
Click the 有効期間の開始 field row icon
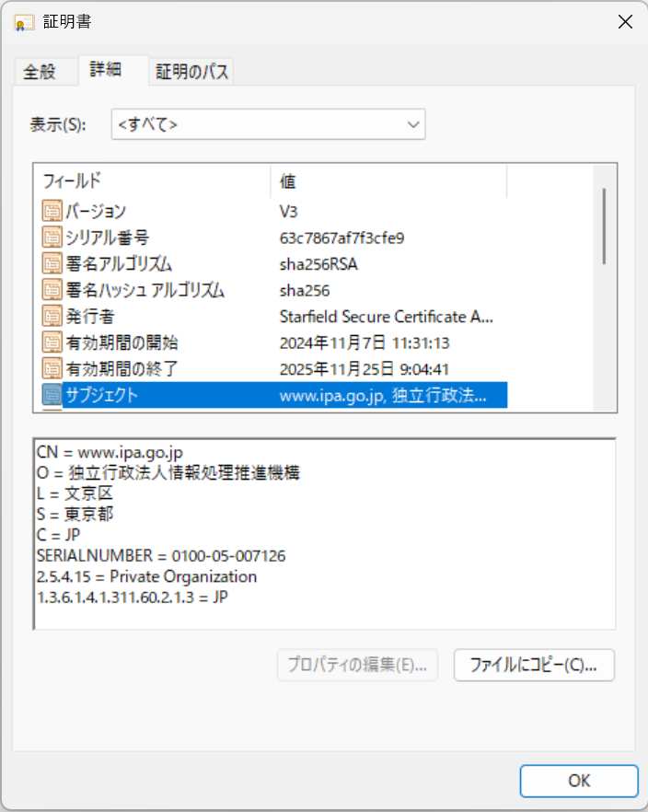pyautogui.click(x=52, y=342)
